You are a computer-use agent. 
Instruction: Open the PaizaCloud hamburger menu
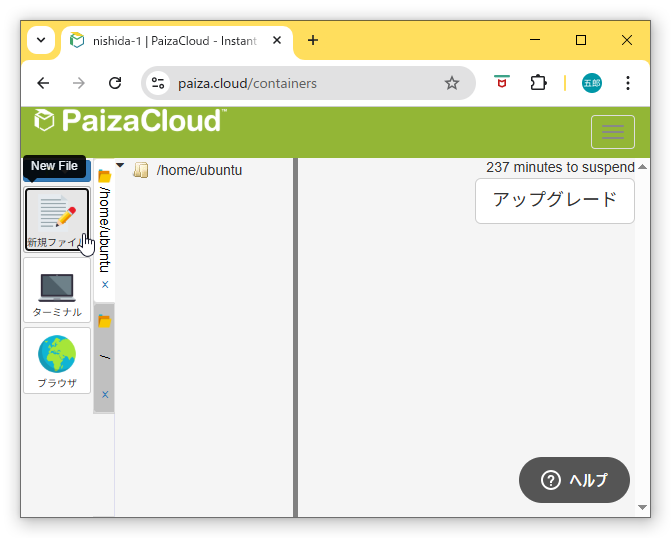tap(612, 132)
